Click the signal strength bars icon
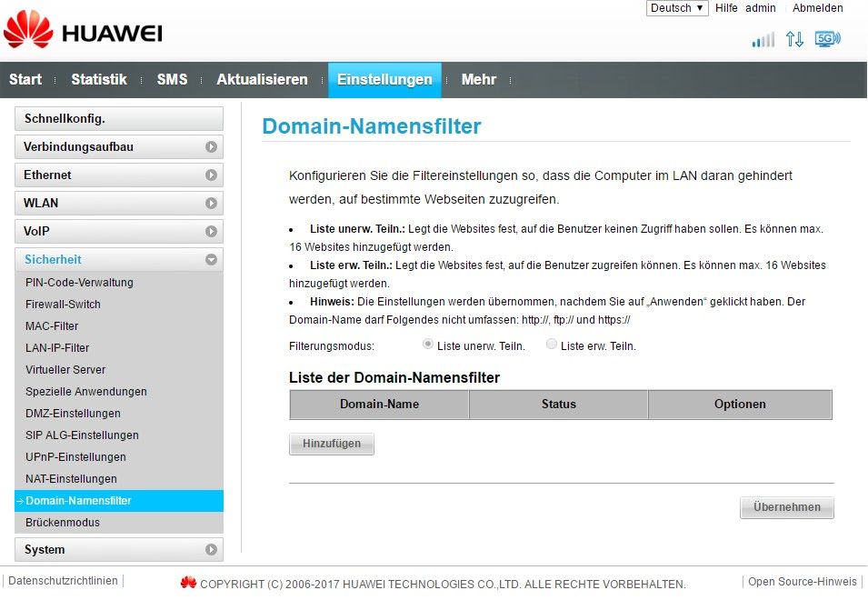The height and width of the screenshot is (600, 868). [763, 40]
